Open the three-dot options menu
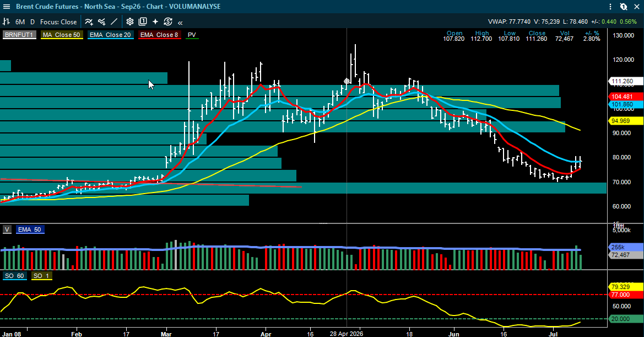The width and height of the screenshot is (644, 337). 610,7
